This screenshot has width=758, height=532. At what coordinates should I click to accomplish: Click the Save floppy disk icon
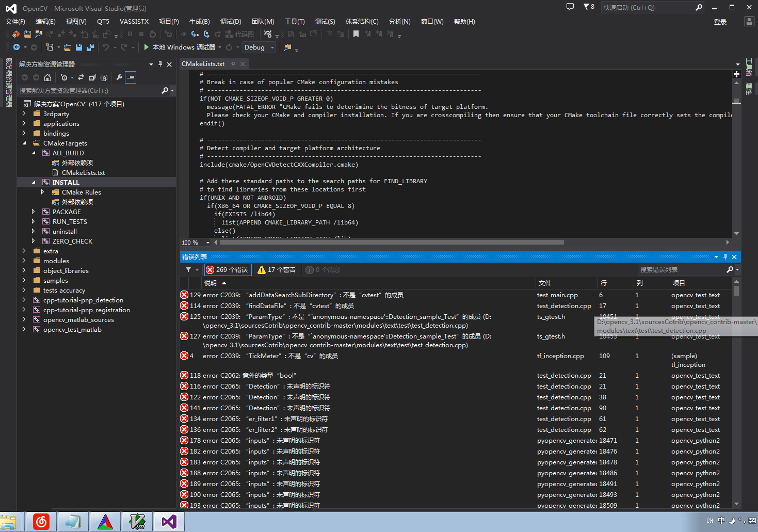tap(79, 47)
